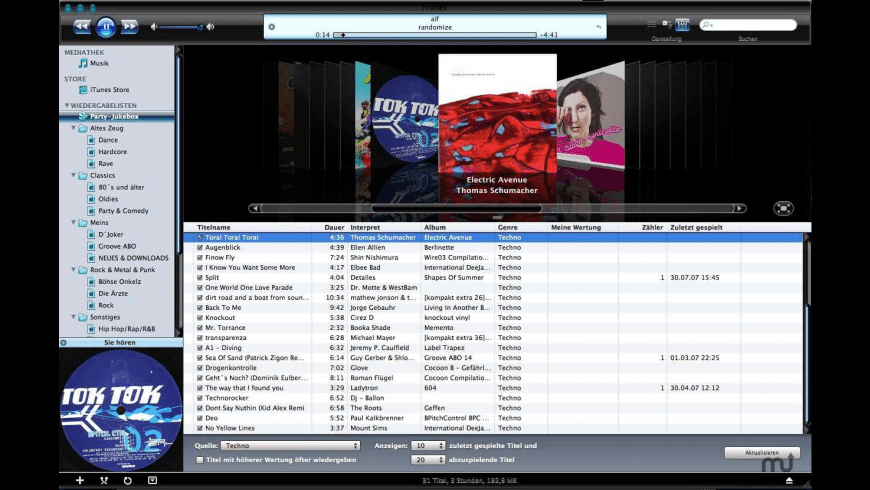Uncheck the Mr. Torrance track checkbox
870x490 pixels.
point(200,328)
